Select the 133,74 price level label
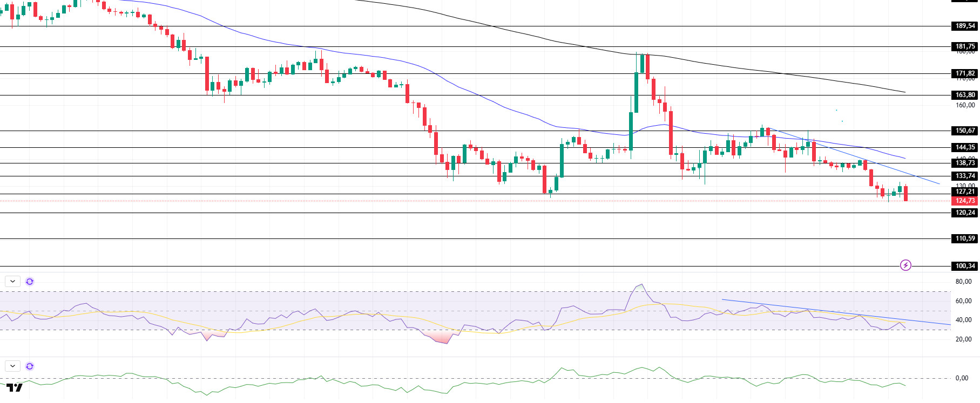The image size is (980, 403). point(964,176)
